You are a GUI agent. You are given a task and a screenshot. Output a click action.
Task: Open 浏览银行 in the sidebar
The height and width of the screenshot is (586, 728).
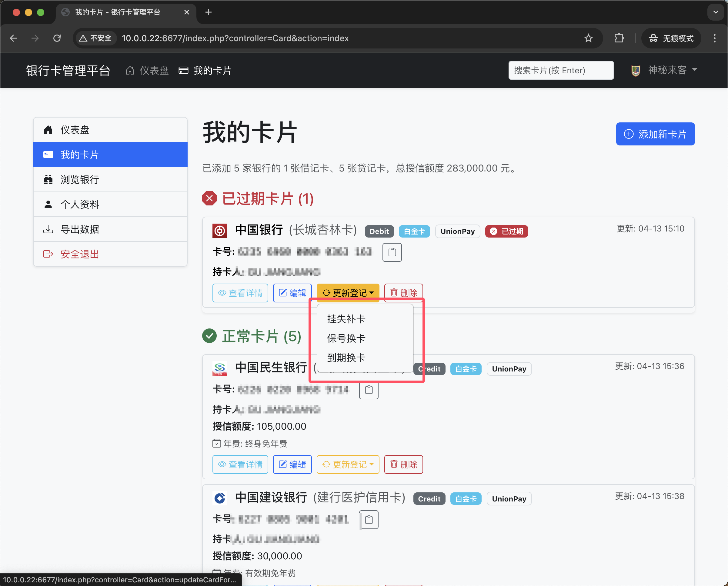[110, 180]
